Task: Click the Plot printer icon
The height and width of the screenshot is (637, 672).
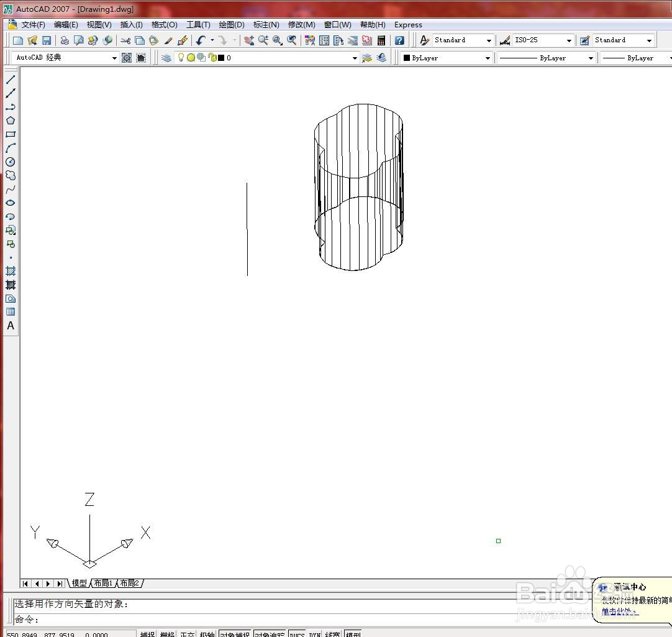Action: 65,41
